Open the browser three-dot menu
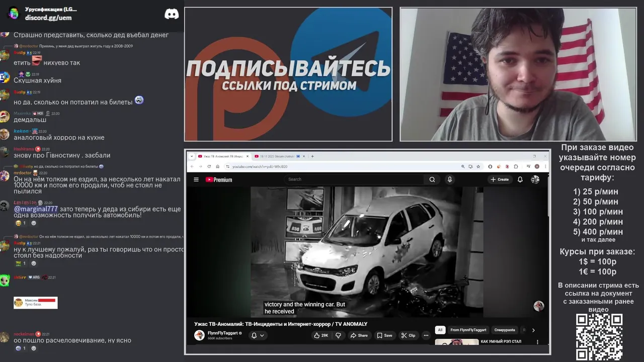The image size is (644, 362). pyautogui.click(x=545, y=166)
